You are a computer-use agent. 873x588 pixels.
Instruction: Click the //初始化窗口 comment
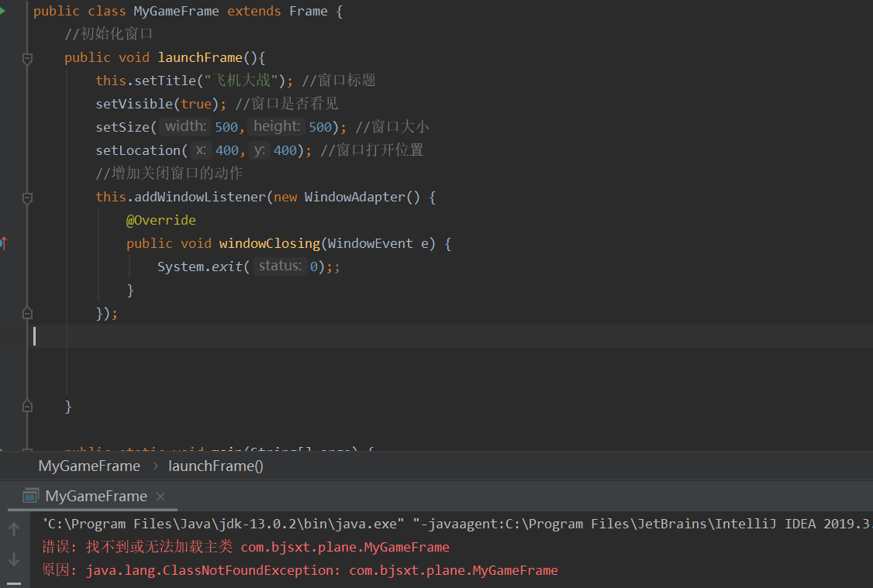[109, 34]
